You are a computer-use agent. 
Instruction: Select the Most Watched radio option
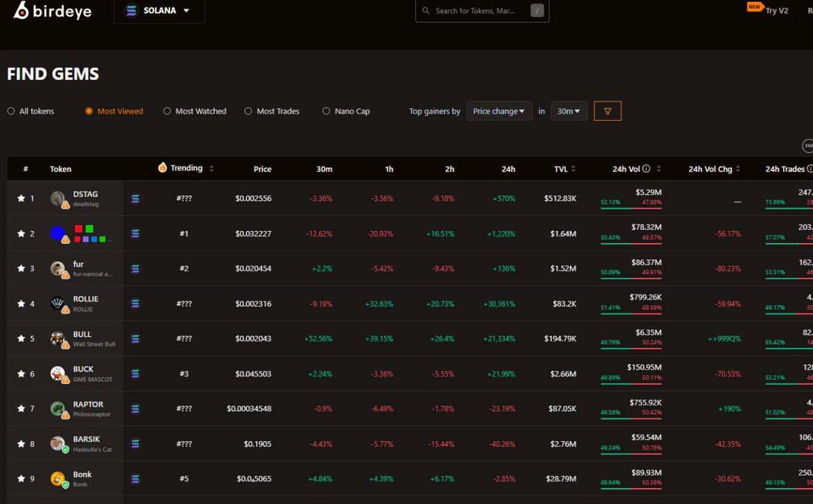[x=194, y=111]
